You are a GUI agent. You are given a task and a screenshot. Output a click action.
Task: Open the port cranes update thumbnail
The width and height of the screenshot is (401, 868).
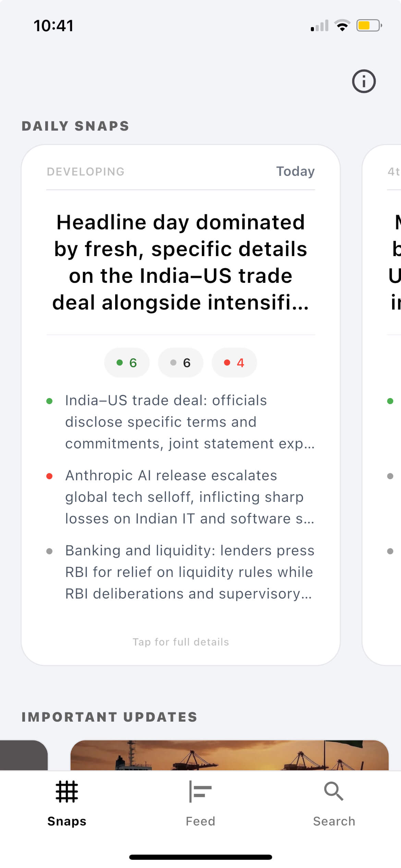(229, 755)
